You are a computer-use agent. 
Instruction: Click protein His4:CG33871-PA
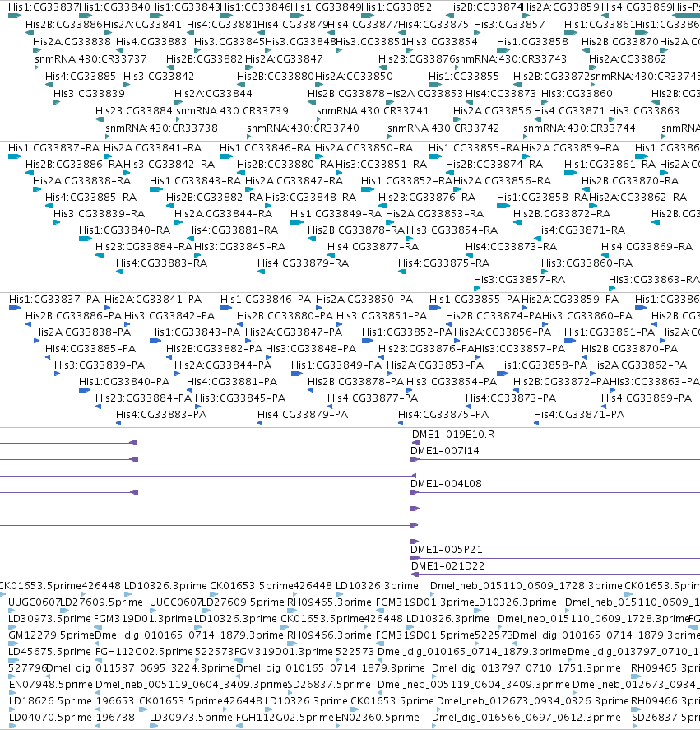point(579,414)
